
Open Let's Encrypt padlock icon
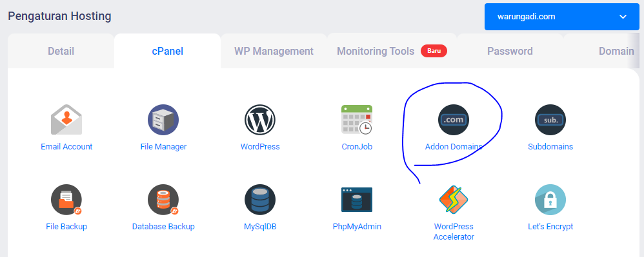pyautogui.click(x=550, y=200)
